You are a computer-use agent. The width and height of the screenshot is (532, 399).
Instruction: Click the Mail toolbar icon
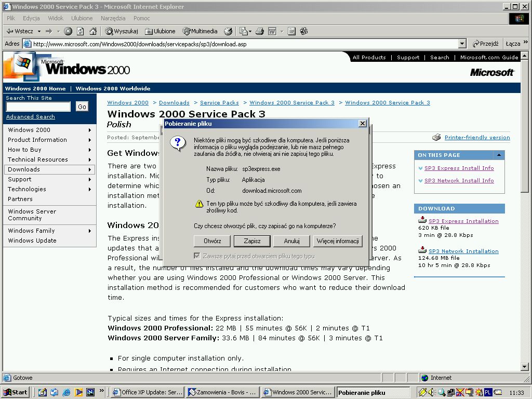pos(244,31)
